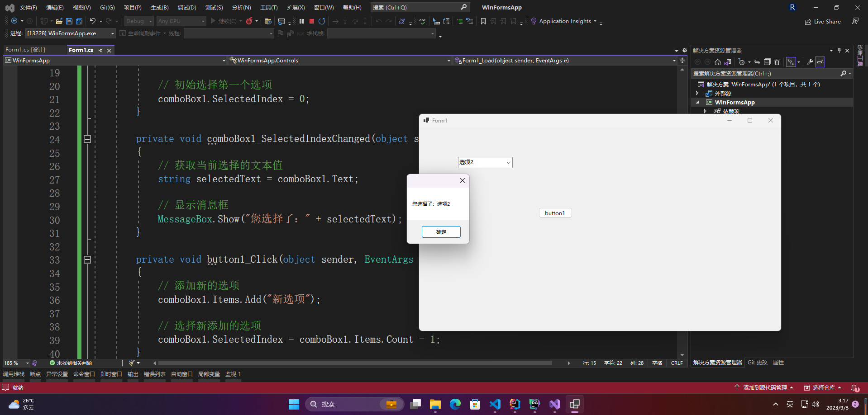Image resolution: width=868 pixels, height=415 pixels.
Task: Open Properties via wrench icon in Solution Explorer
Action: click(810, 62)
